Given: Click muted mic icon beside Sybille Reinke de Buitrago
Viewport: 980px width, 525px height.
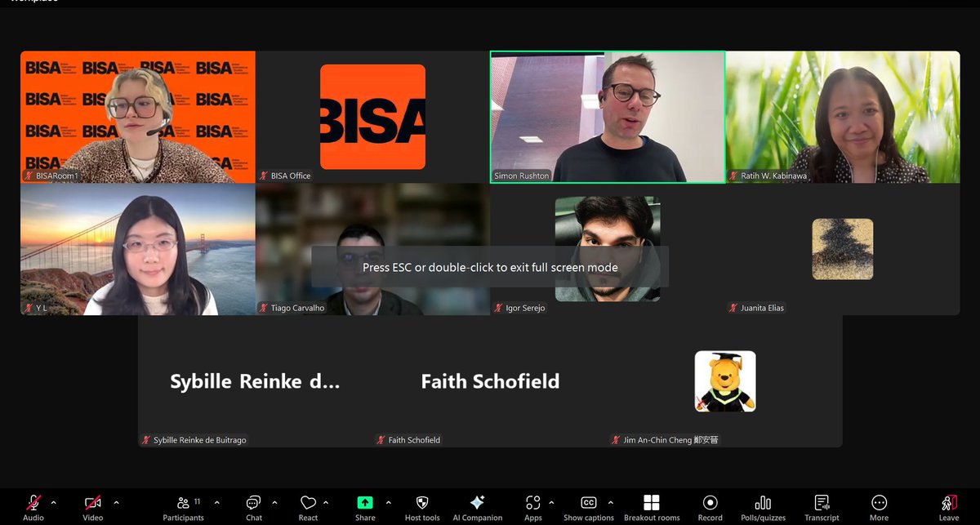Looking at the screenshot, I should (146, 440).
